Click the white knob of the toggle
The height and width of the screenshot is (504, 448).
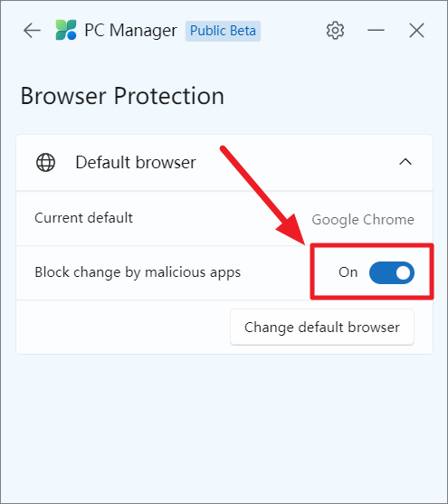click(x=403, y=273)
